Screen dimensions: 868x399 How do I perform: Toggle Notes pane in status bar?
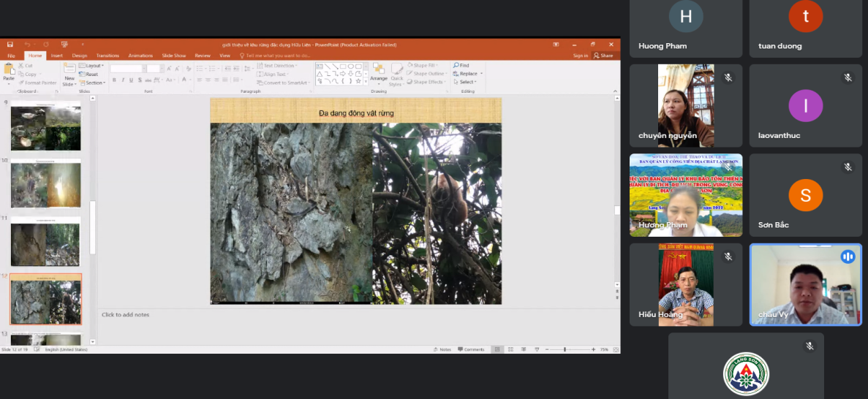[x=442, y=349]
